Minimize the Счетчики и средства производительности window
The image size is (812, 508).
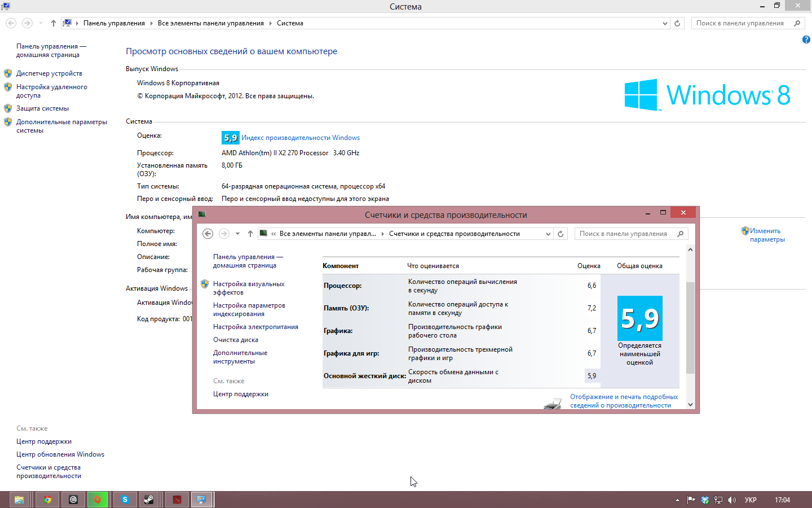pos(647,213)
